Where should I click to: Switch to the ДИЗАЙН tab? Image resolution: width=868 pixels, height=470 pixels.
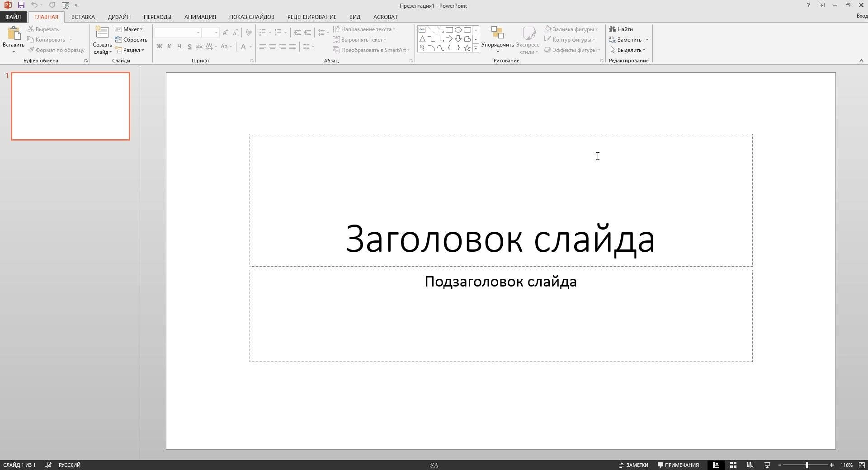click(x=119, y=17)
